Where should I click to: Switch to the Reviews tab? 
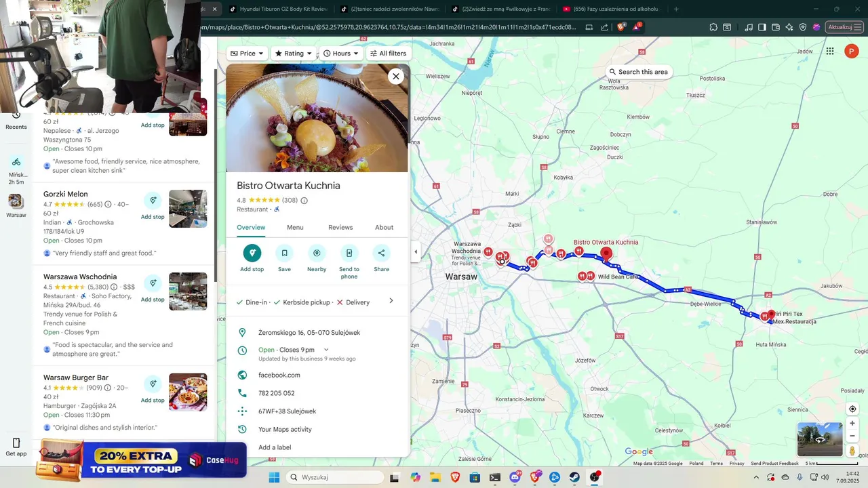(340, 228)
